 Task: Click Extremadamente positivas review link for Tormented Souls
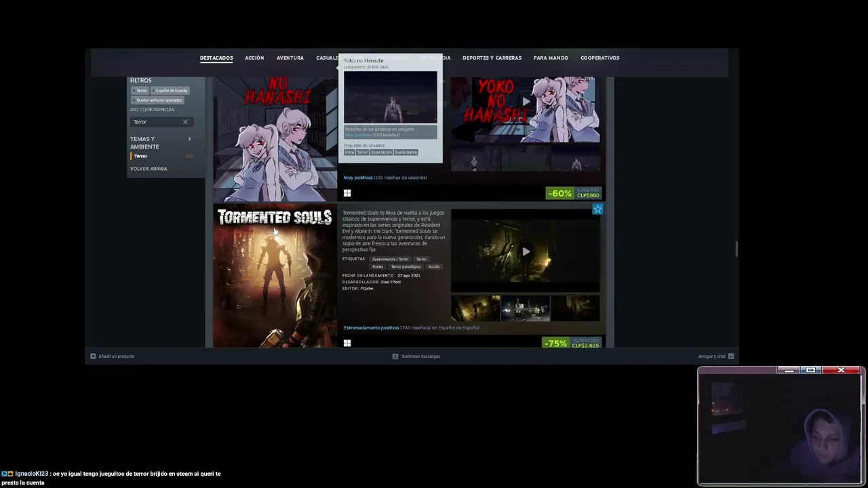click(372, 327)
